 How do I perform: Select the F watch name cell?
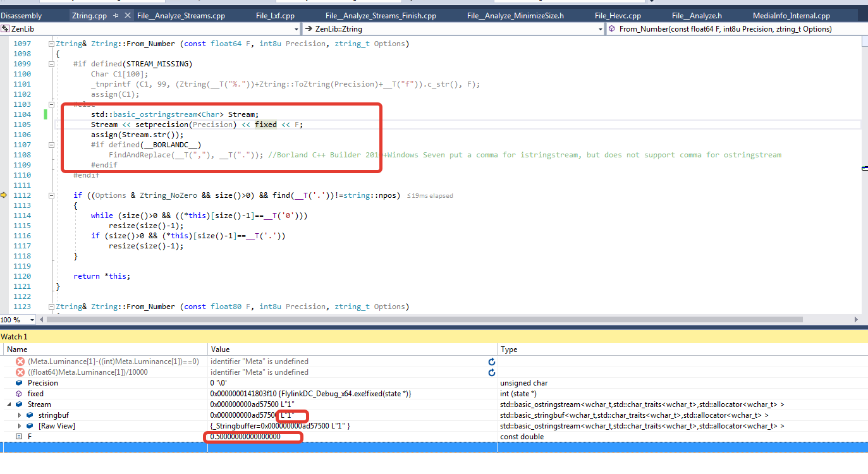click(30, 437)
